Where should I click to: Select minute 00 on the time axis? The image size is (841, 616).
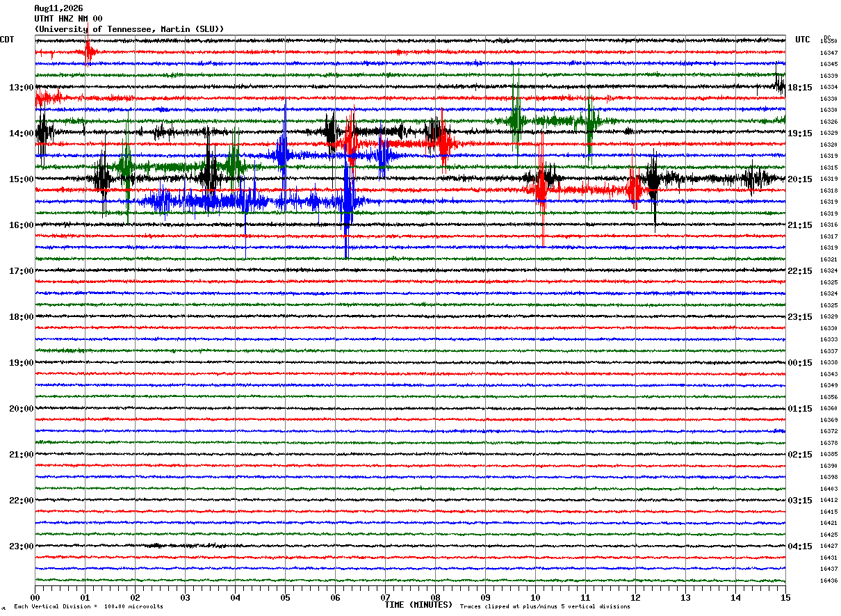[x=35, y=597]
